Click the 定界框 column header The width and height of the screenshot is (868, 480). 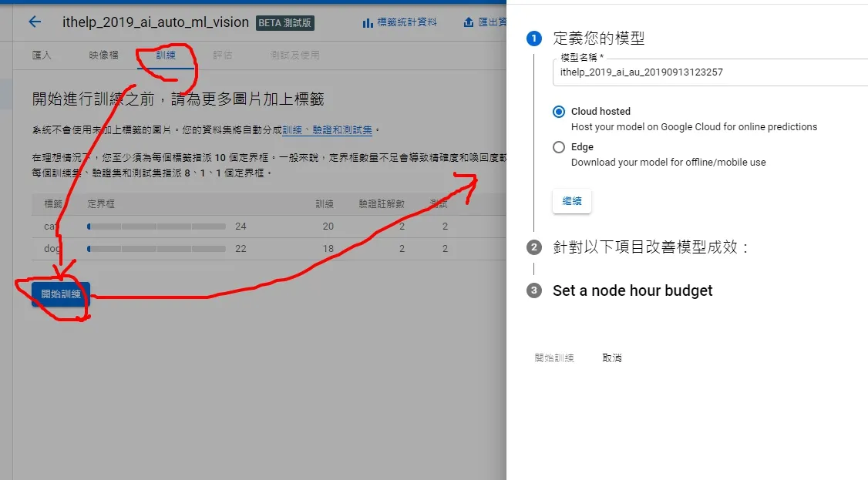[x=101, y=204]
